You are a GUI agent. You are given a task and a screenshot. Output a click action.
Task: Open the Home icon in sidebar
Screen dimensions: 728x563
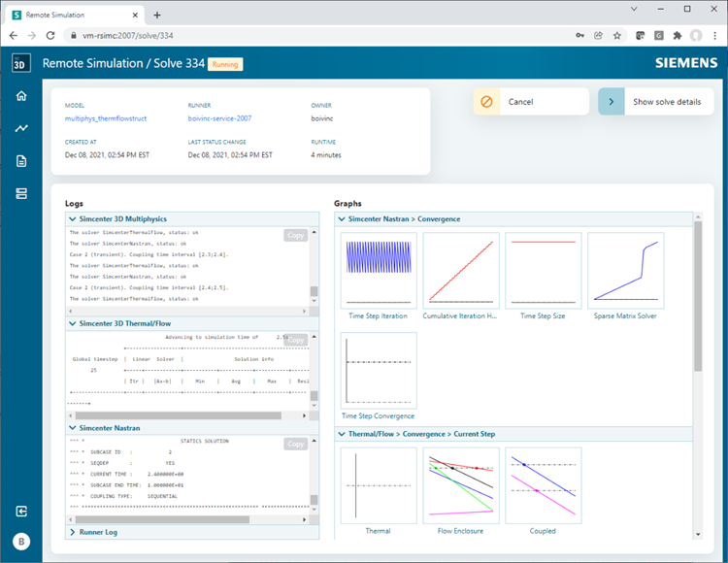coord(21,96)
